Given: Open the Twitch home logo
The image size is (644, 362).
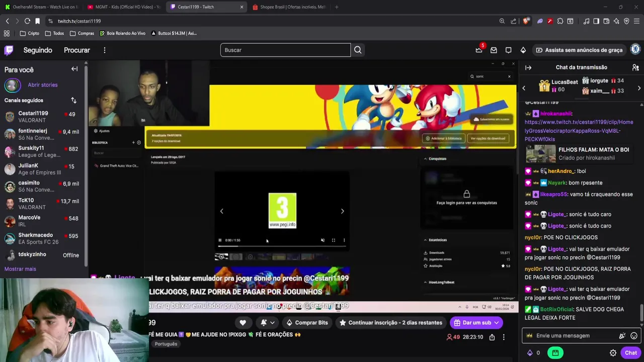Looking at the screenshot, I should coord(9,50).
